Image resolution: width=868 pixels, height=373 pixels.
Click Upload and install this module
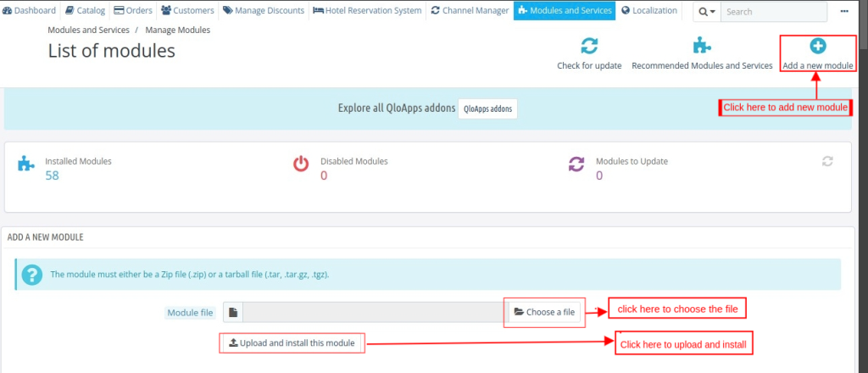[292, 343]
